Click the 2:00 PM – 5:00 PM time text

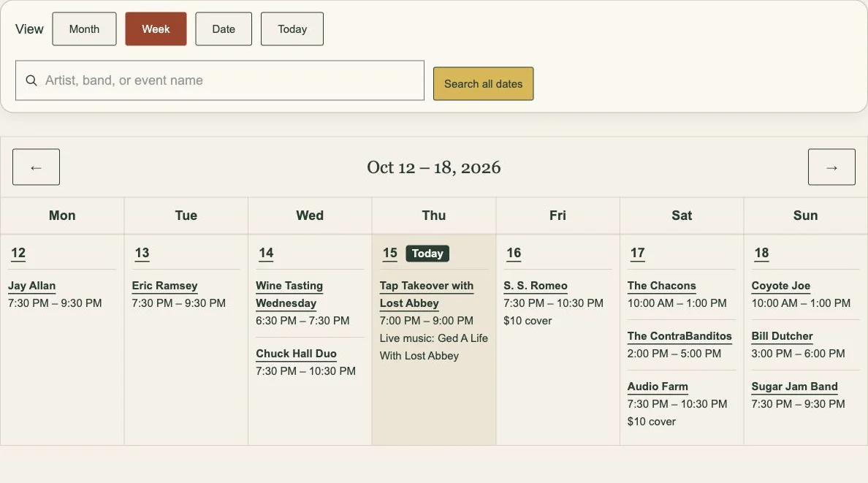(674, 354)
